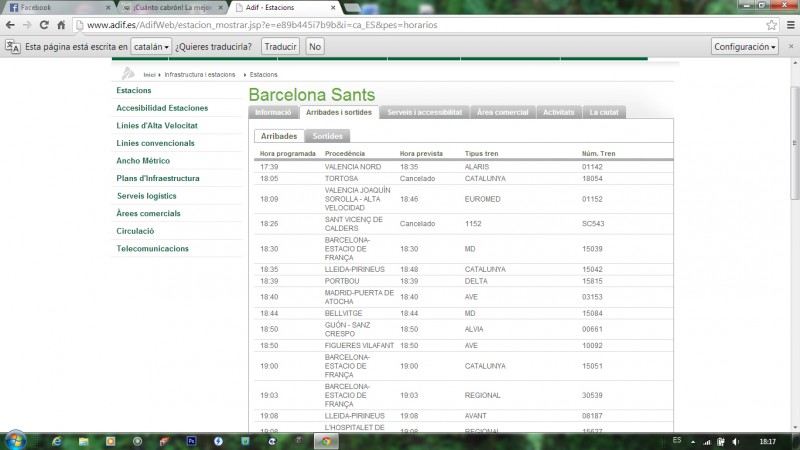Open the Serveis i accessibilitat tab
This screenshot has height=450, width=800.
424,112
